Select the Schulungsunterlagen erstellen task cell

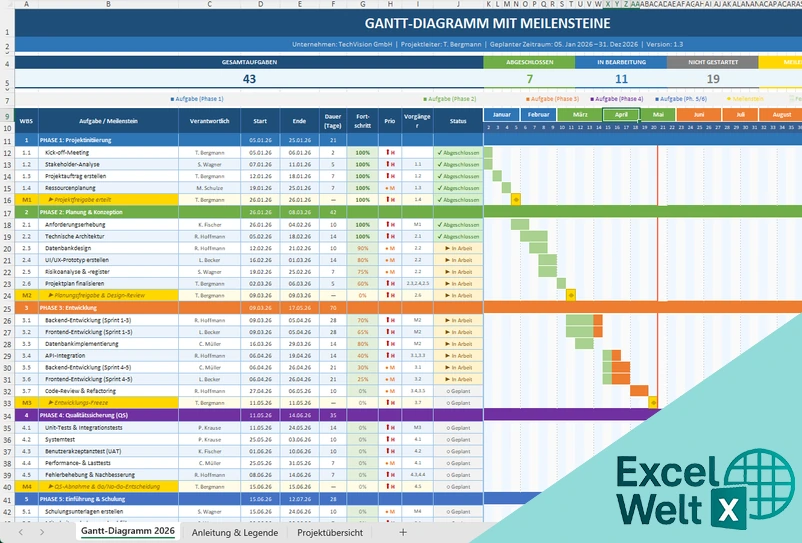(108, 511)
